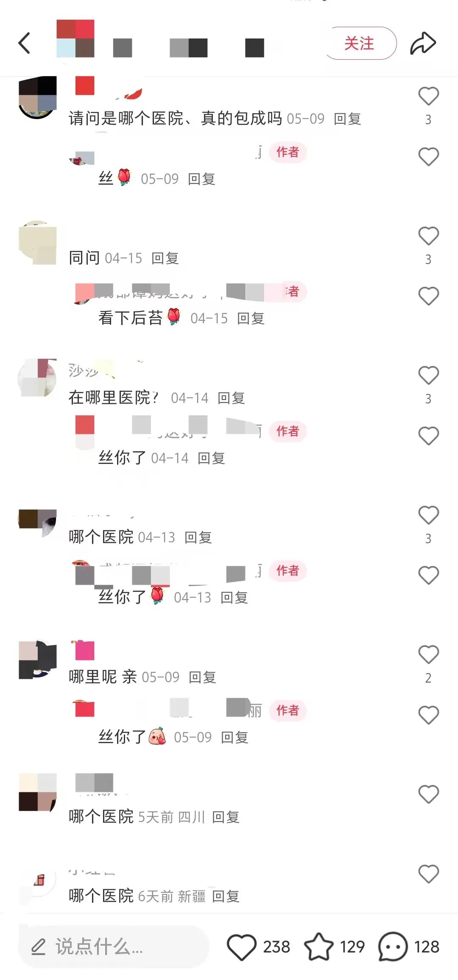Like the comment 在哪里医院?
This screenshot has width=458, height=980.
pos(428,375)
